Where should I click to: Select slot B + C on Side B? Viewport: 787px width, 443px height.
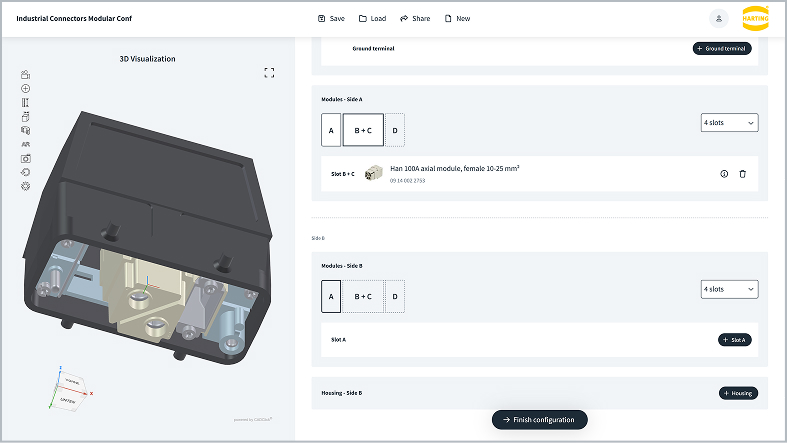point(363,297)
